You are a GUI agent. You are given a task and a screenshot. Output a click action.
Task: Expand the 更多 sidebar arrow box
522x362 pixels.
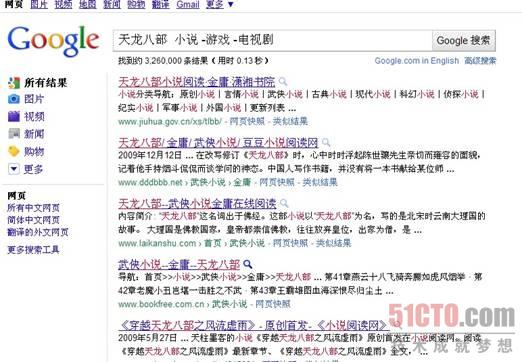[14, 169]
